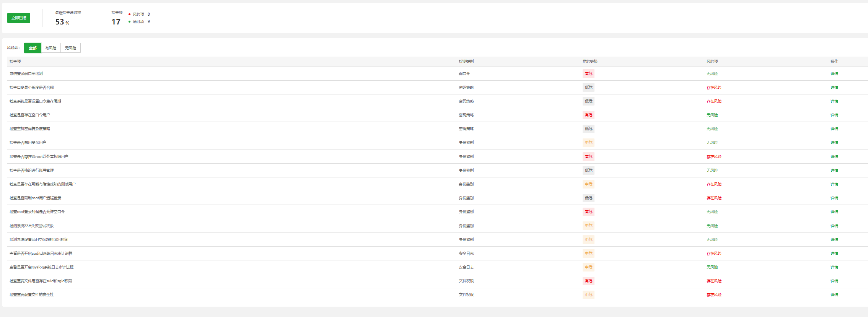Click the 危险等级 column header
Screen dimensions: 868x317
[x=590, y=62]
